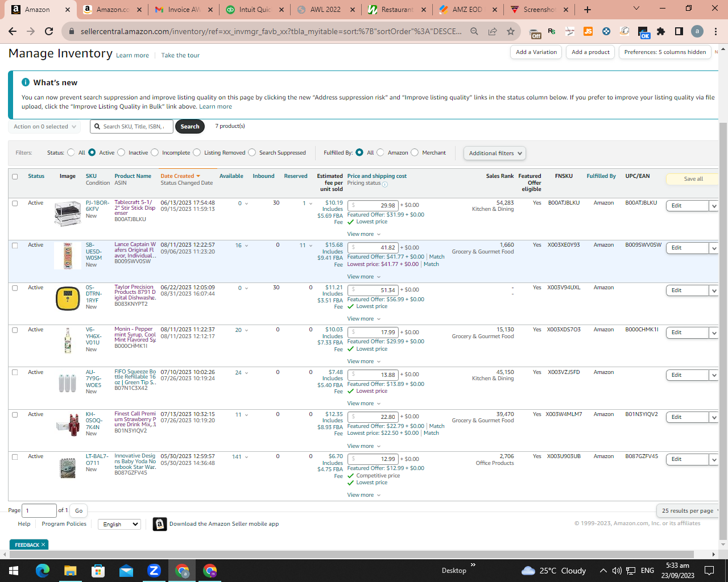
Task: Select the Tablecraft product row checkbox
Action: (x=15, y=203)
